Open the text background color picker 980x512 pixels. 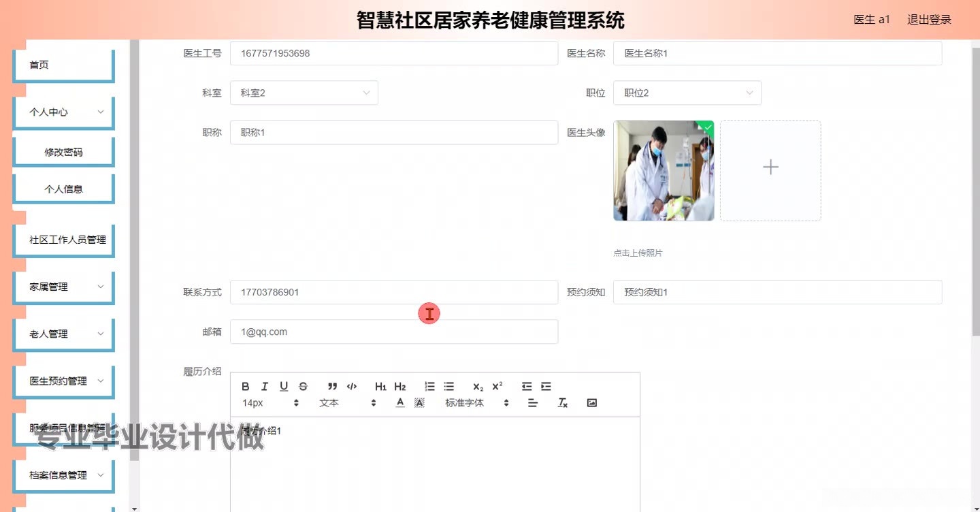419,403
